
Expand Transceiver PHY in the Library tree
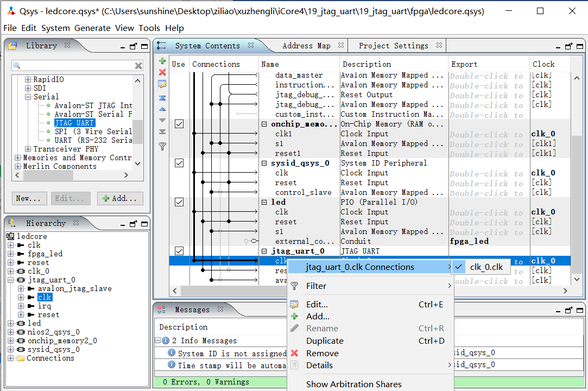click(28, 149)
